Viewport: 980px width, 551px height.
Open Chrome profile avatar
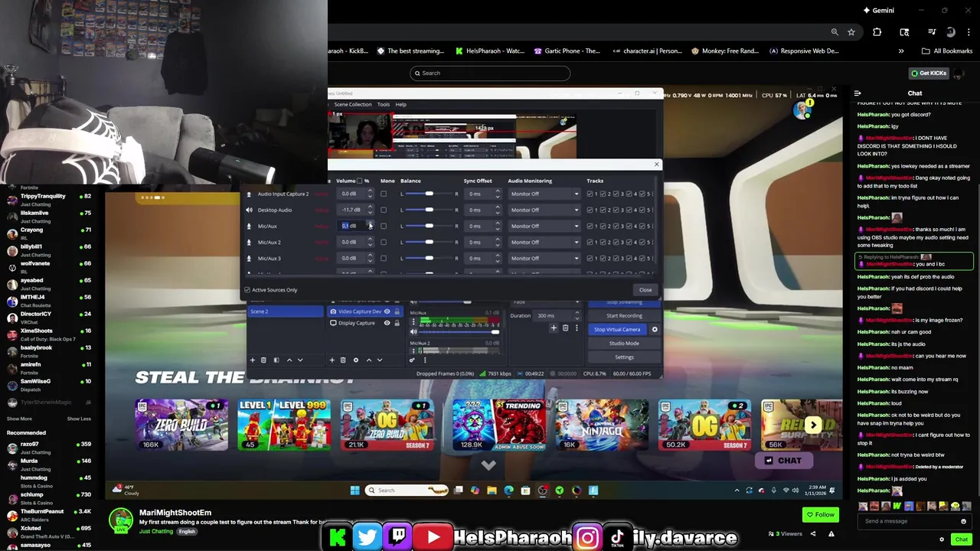(950, 32)
